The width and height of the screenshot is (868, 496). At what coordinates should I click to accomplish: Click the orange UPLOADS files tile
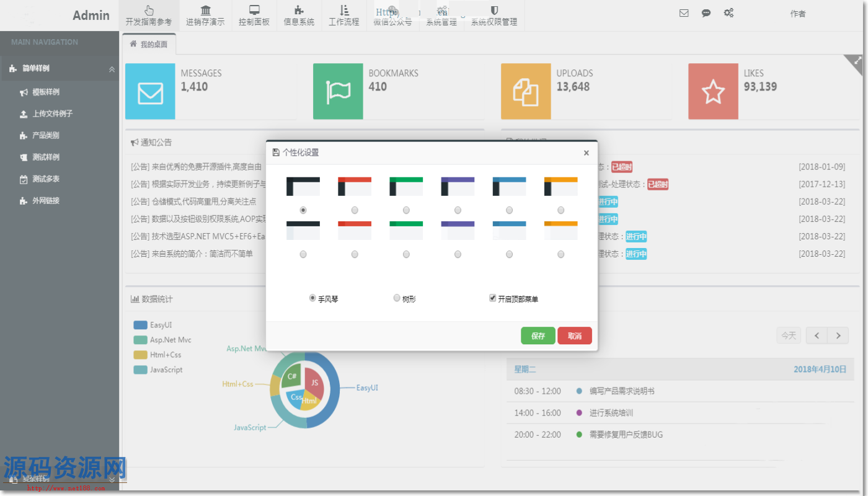[x=526, y=91]
